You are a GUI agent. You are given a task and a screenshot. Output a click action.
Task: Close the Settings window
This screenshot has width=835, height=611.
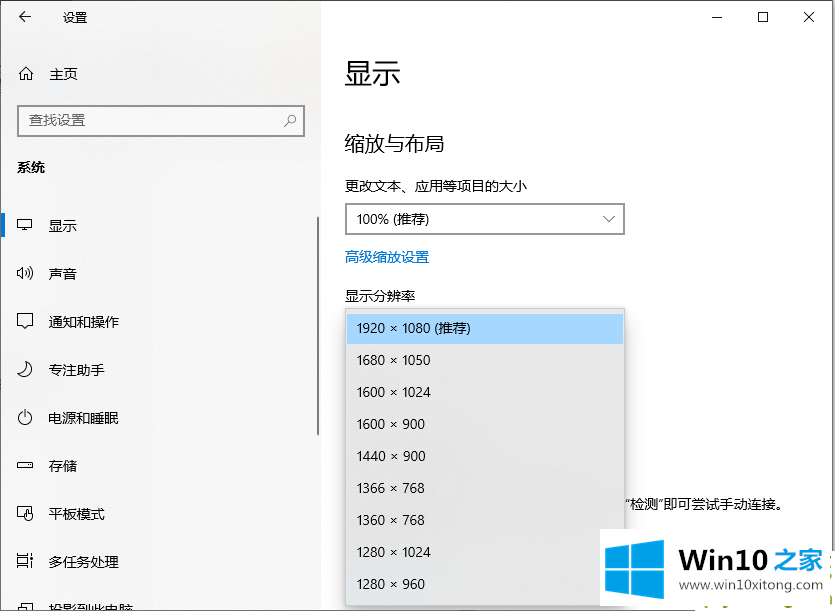808,17
